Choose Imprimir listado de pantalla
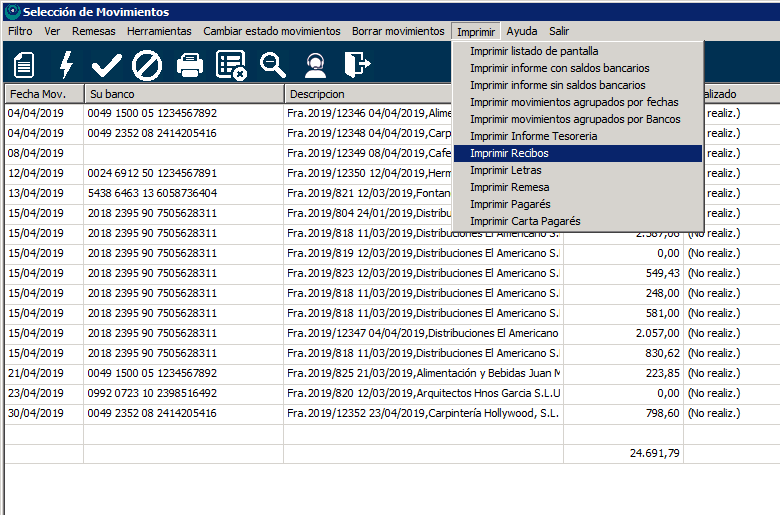 click(534, 51)
